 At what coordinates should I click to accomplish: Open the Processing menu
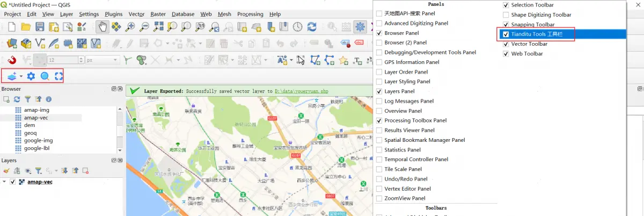[x=250, y=14]
